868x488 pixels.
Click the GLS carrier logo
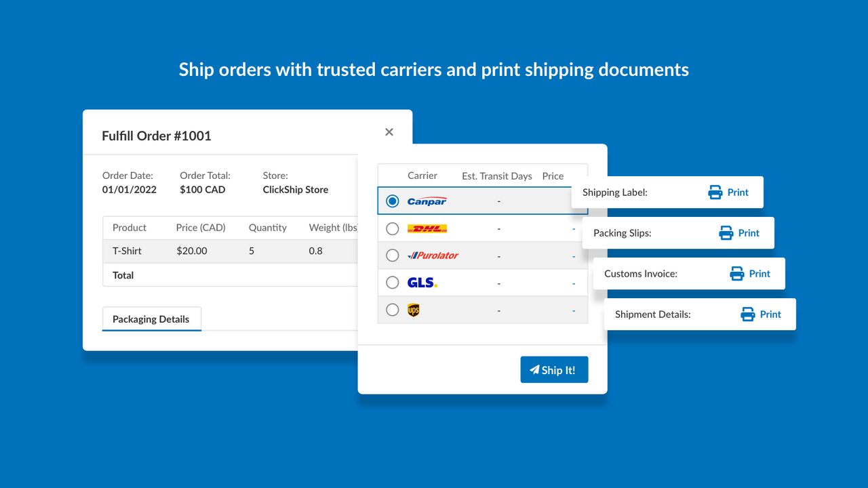(422, 282)
